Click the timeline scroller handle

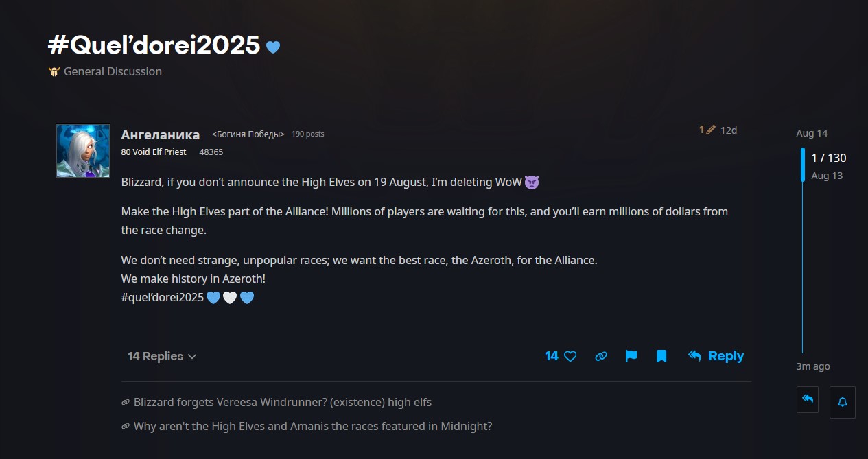tap(803, 165)
